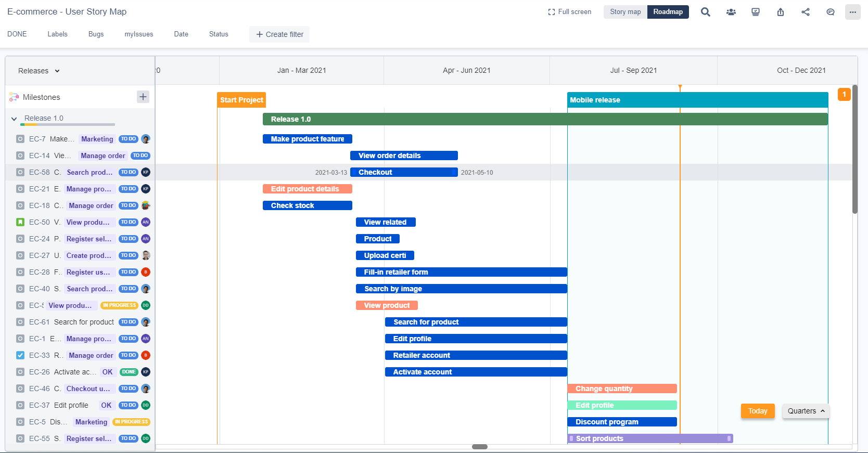
Task: Open the presentation mode icon
Action: coord(756,12)
